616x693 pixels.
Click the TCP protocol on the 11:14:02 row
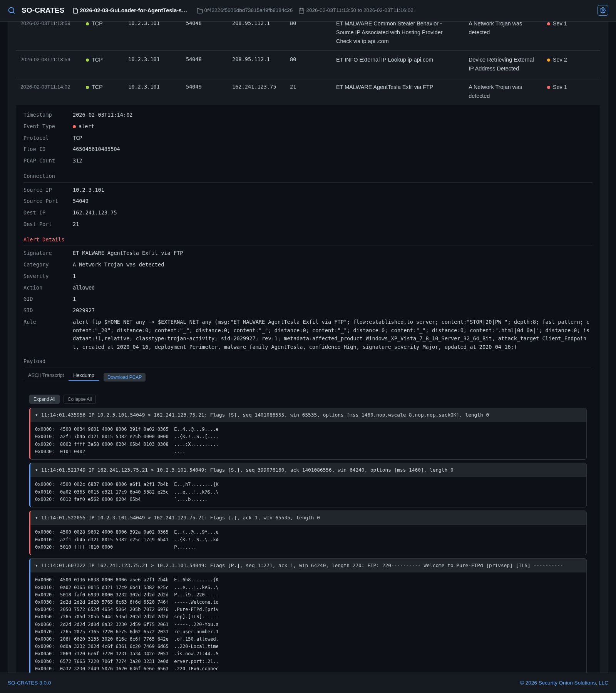94,87
